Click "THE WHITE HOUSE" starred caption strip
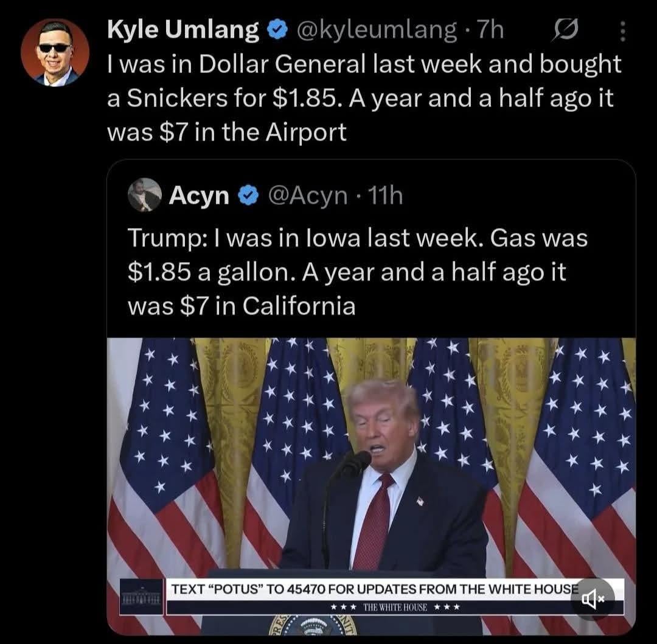The image size is (657, 644). tap(395, 607)
